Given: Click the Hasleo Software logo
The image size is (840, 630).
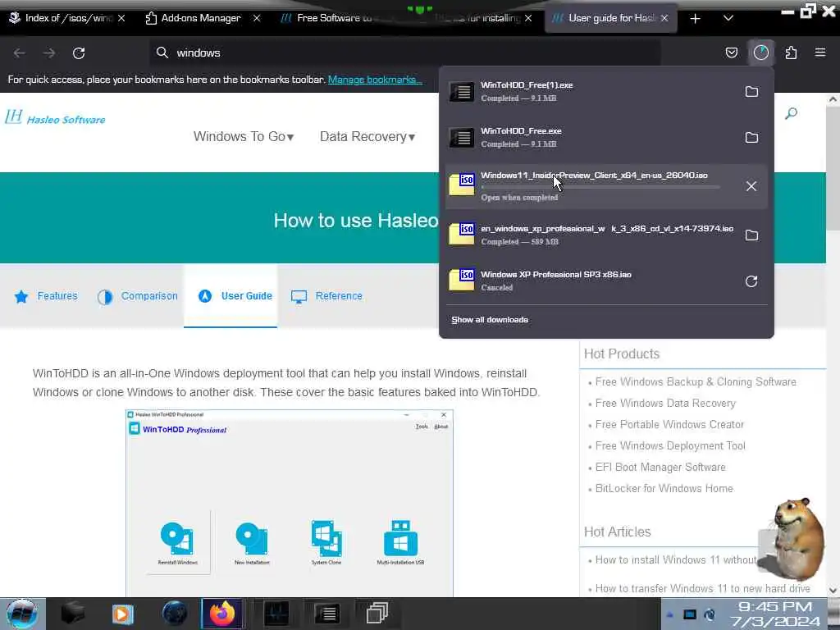Looking at the screenshot, I should [55, 117].
